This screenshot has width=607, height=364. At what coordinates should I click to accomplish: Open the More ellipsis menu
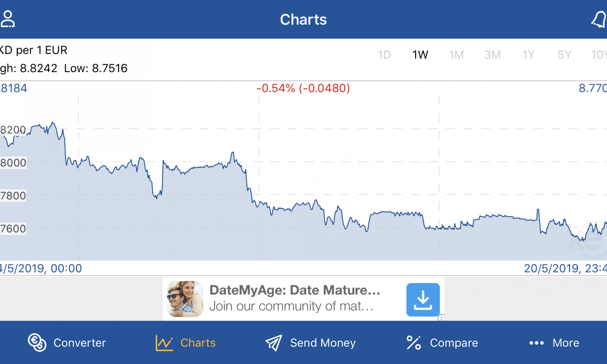click(x=536, y=343)
